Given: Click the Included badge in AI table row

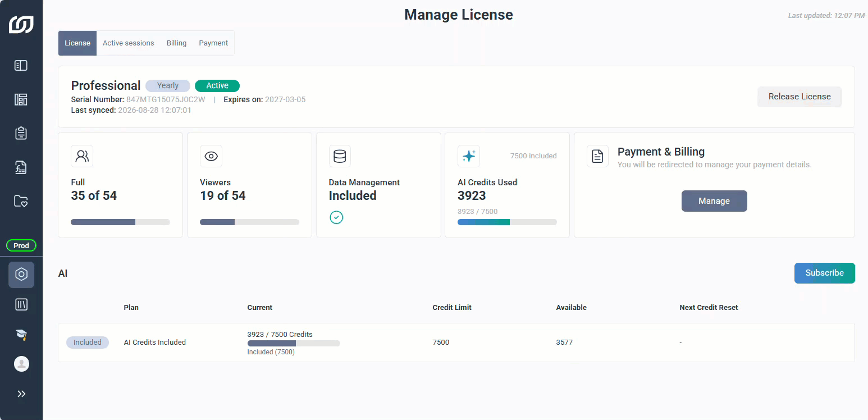Looking at the screenshot, I should click(x=88, y=343).
